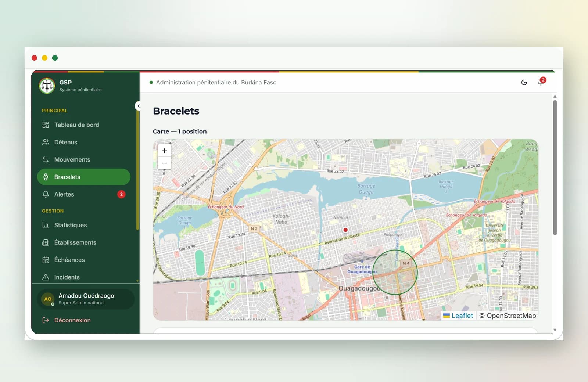Click the page scrollbar up arrow

(x=555, y=97)
